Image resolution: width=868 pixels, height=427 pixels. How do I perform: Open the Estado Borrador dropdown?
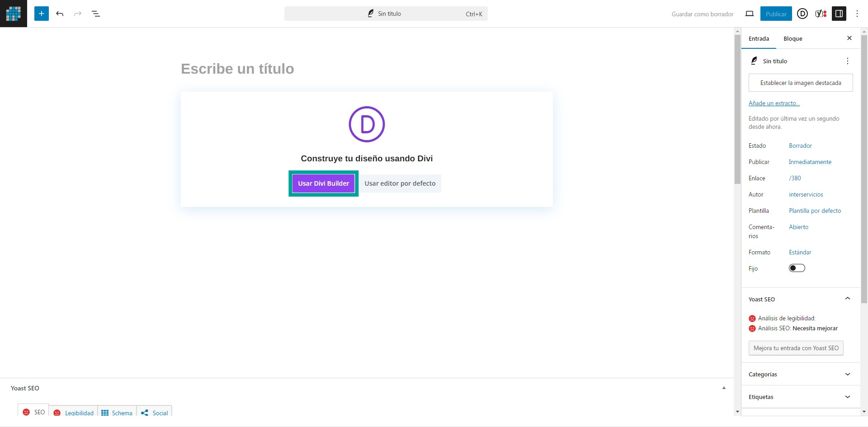click(800, 145)
